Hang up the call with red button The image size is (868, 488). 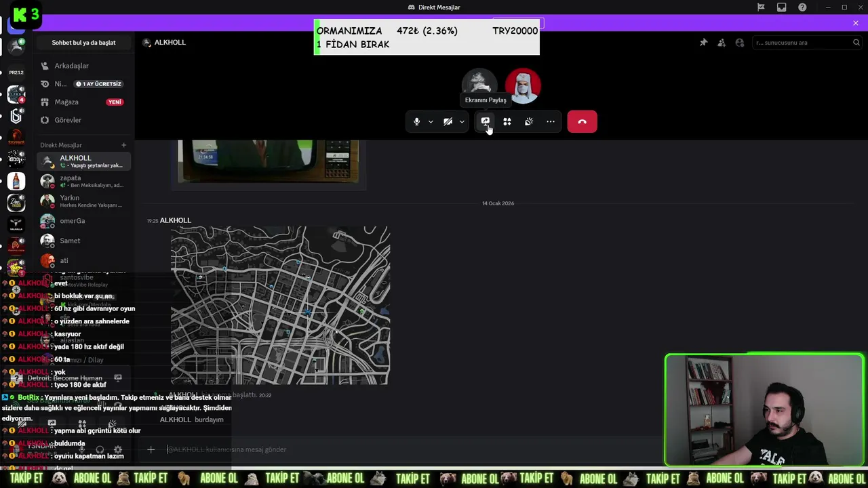[582, 122]
